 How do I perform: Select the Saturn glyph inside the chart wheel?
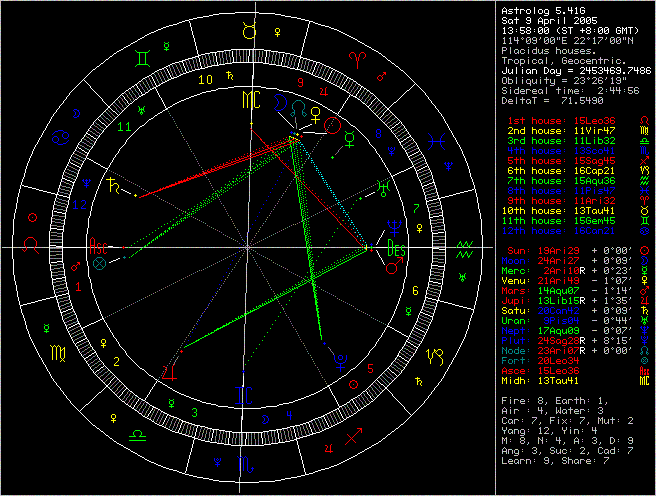pos(119,187)
